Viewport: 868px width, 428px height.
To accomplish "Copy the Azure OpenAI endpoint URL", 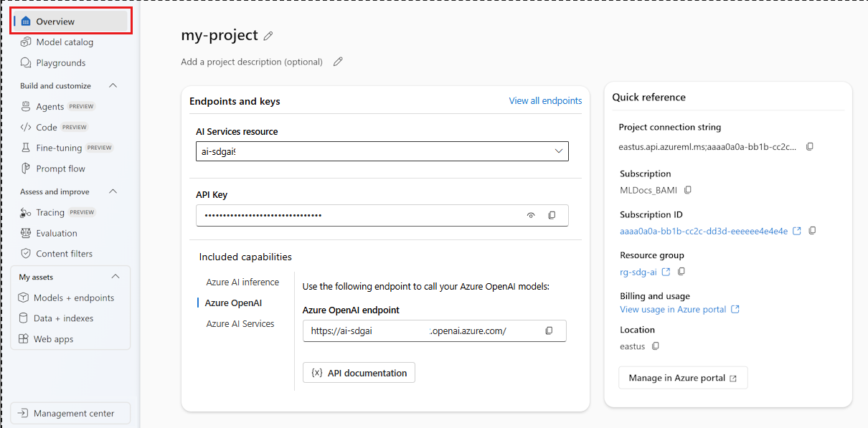I will pyautogui.click(x=549, y=330).
